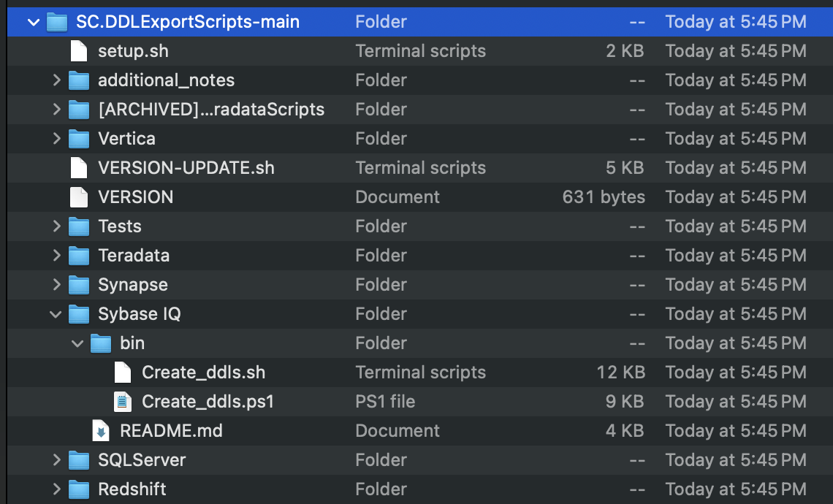Collapse the Sybase IQ folder chevron
Image resolution: width=833 pixels, height=504 pixels.
[56, 314]
